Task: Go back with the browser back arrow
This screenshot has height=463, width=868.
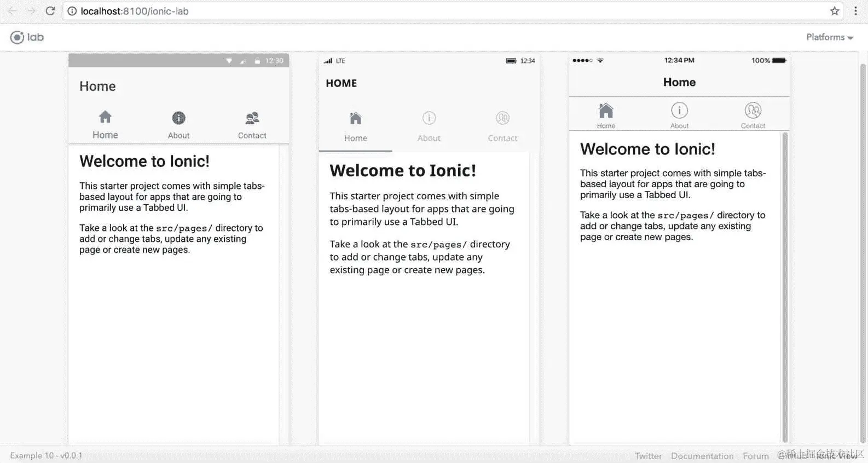Action: 12,11
